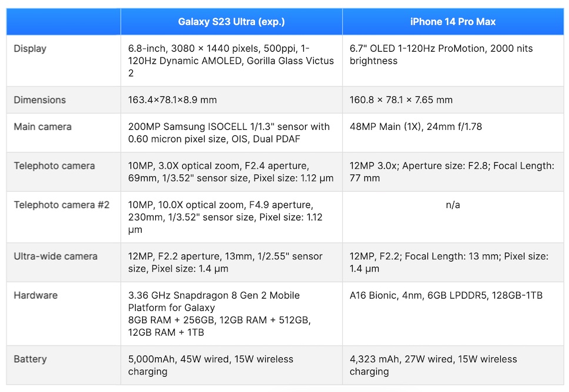569x392 pixels.
Task: Select the Display row label
Action: point(30,48)
